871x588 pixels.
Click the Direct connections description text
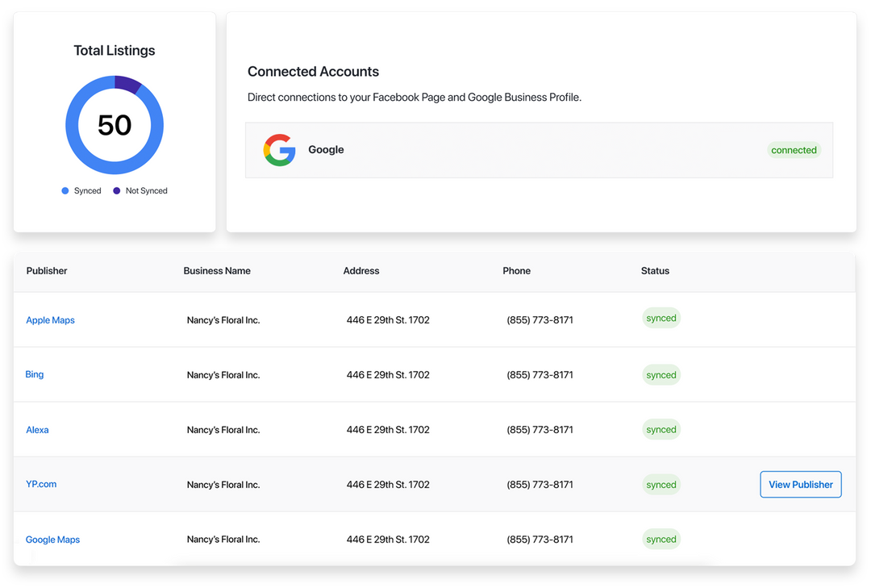[415, 98]
